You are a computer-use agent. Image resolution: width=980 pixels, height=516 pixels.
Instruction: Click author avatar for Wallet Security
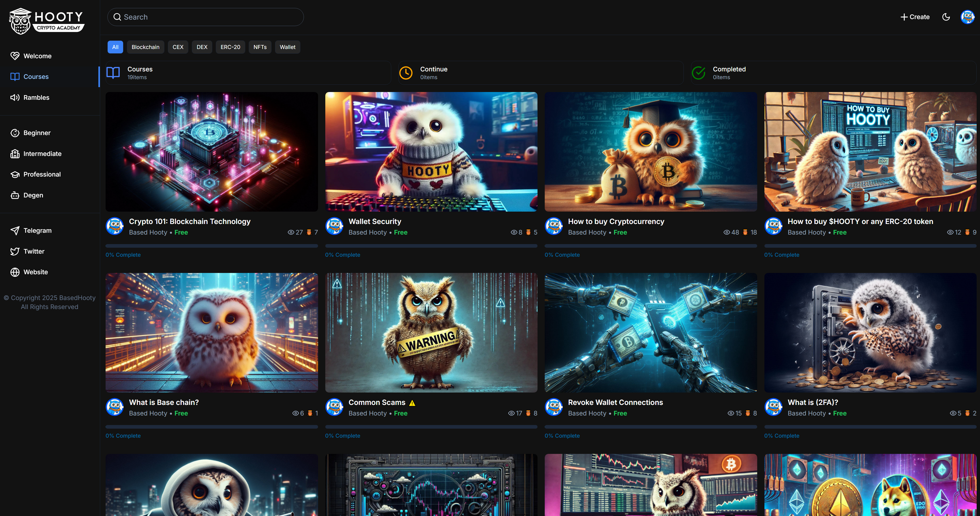coord(334,226)
